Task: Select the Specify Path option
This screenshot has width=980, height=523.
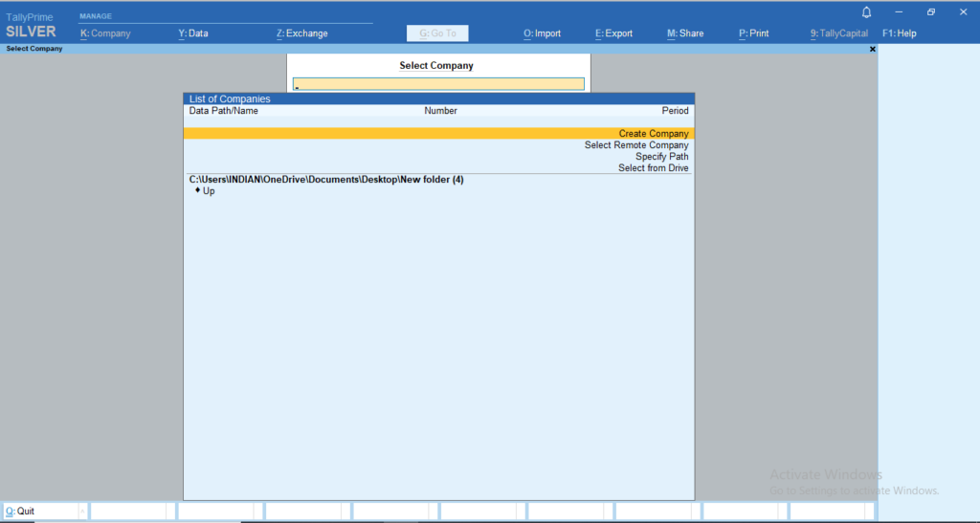Action: (x=661, y=157)
